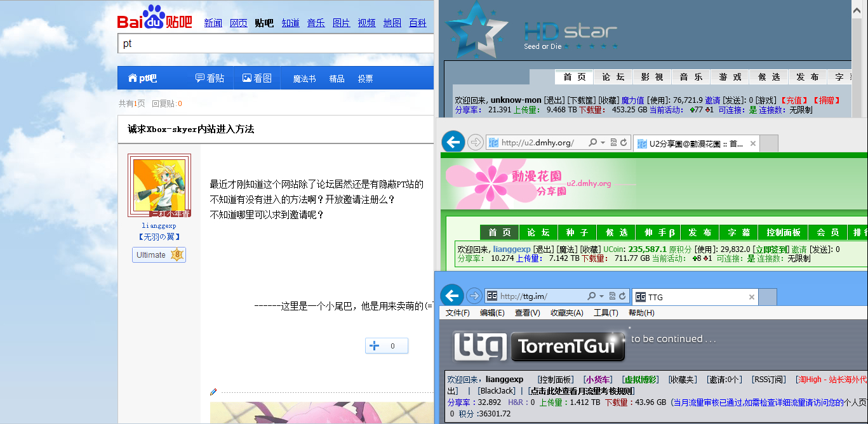Close the U2分享園 browser tab
868x424 pixels.
pyautogui.click(x=752, y=143)
